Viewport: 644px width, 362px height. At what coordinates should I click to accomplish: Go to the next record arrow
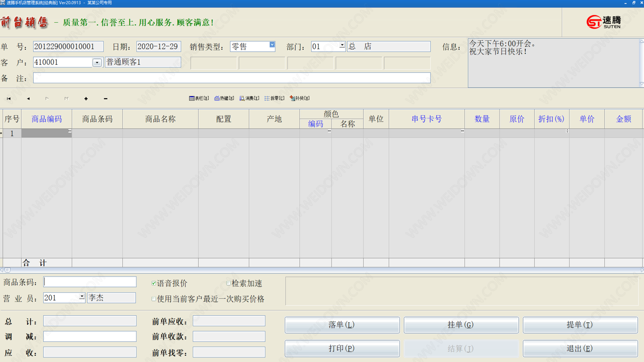click(47, 99)
